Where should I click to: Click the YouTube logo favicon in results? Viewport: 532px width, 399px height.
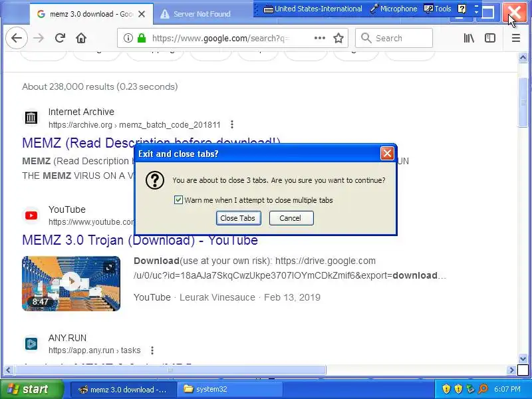point(31,215)
